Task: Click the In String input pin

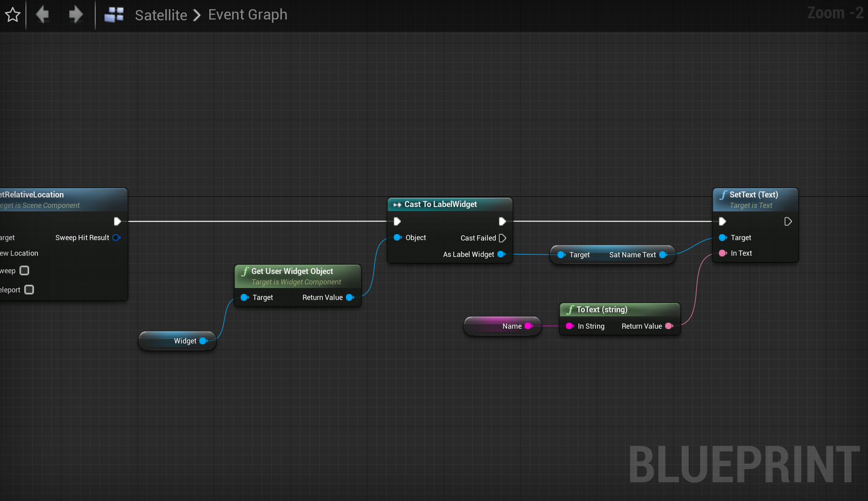Action: pos(570,326)
